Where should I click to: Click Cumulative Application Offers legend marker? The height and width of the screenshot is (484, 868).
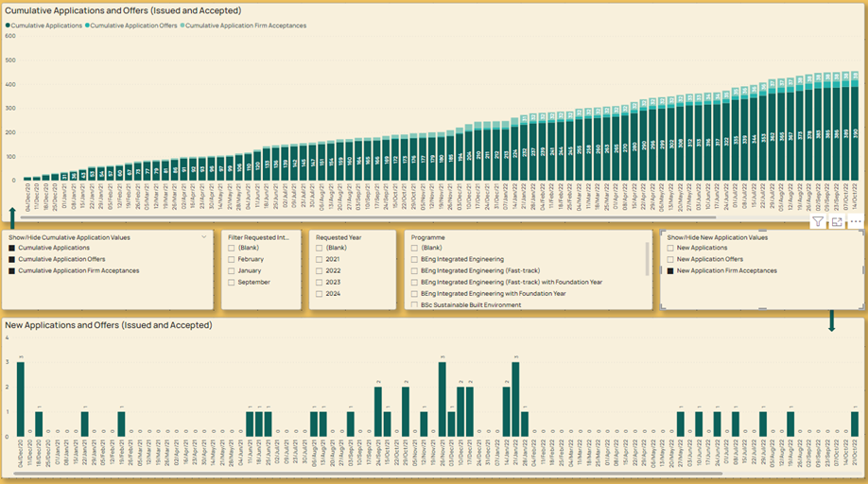click(x=87, y=26)
